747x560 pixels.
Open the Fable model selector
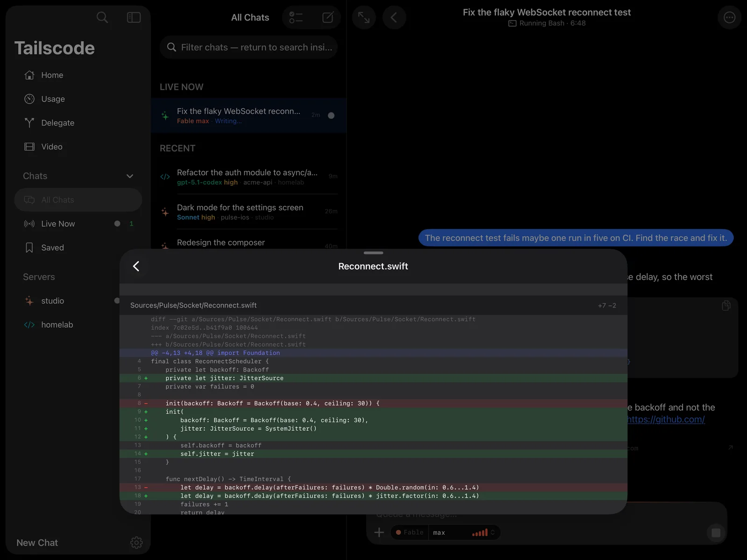[x=409, y=532]
